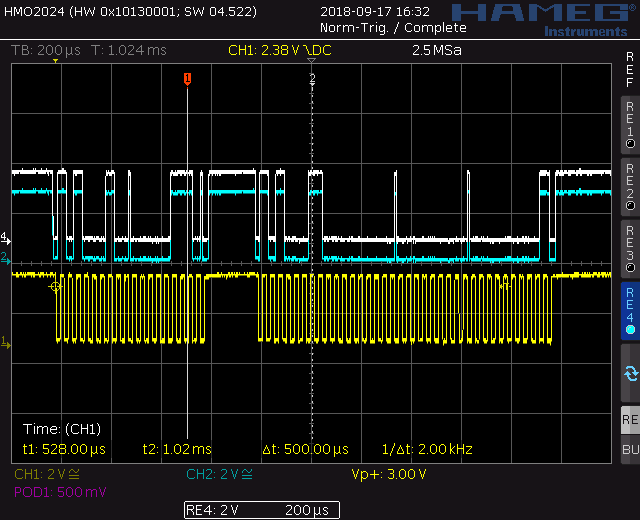Click cursor readout t1: 528.00µs

(64, 449)
